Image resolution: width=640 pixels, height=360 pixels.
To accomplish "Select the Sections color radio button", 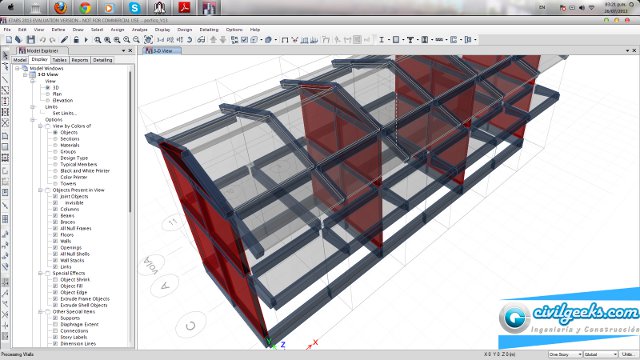I will pos(56,139).
